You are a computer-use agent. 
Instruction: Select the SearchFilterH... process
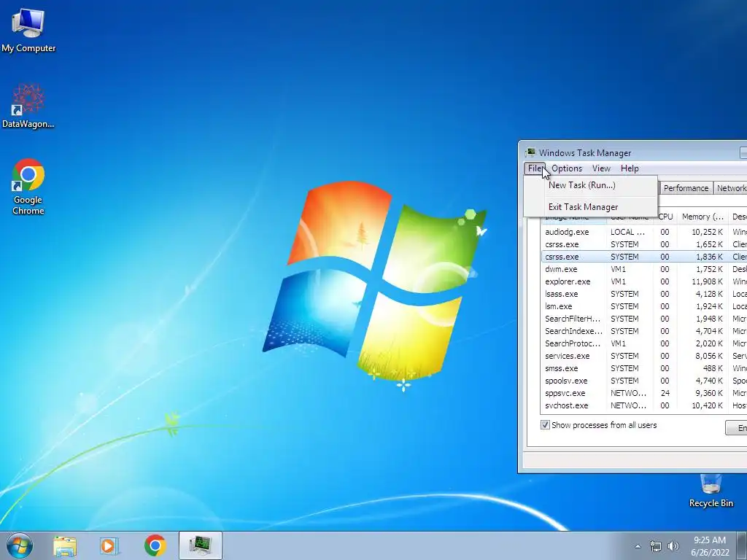644,319
